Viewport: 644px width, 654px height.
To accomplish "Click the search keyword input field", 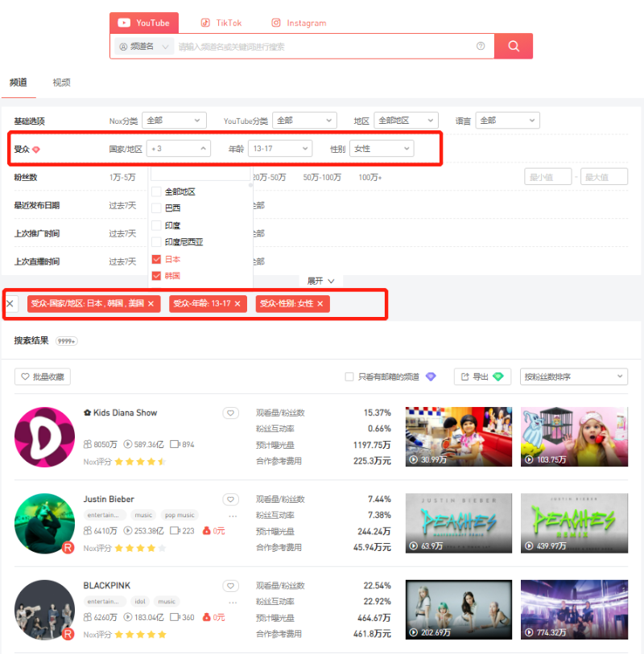I will 322,47.
